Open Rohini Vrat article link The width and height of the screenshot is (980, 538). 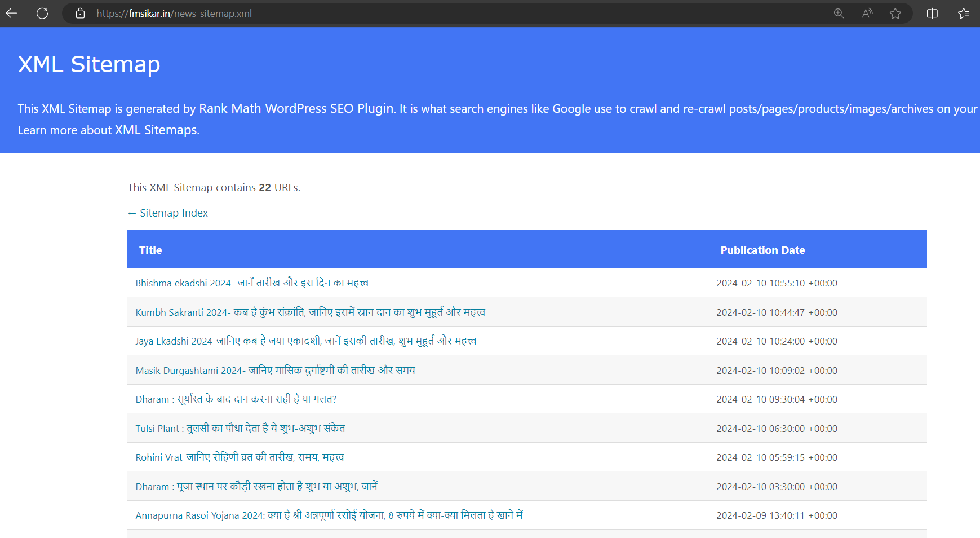tap(240, 457)
